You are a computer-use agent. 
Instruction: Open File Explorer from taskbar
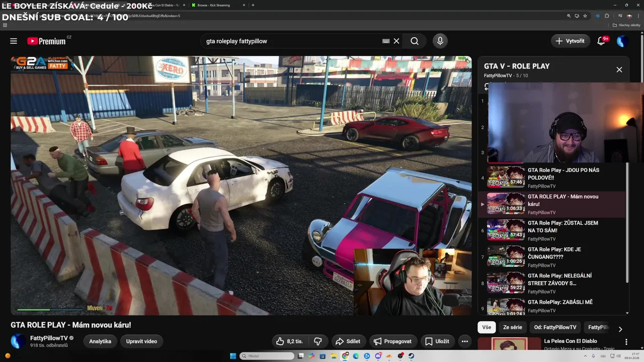pos(334,356)
